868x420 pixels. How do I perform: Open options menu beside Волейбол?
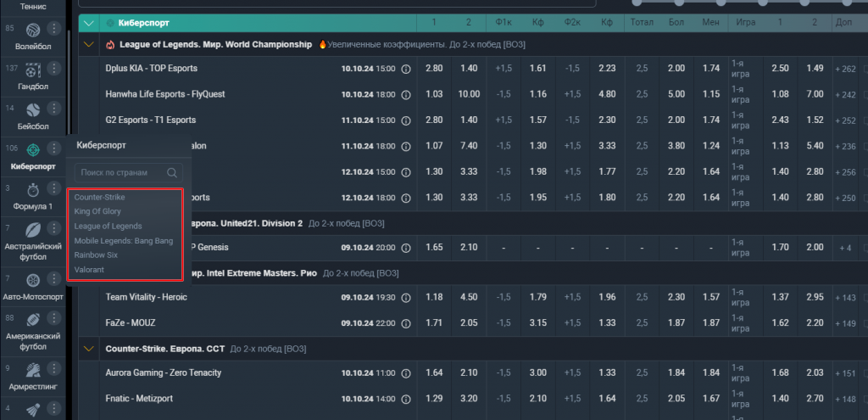(x=53, y=28)
